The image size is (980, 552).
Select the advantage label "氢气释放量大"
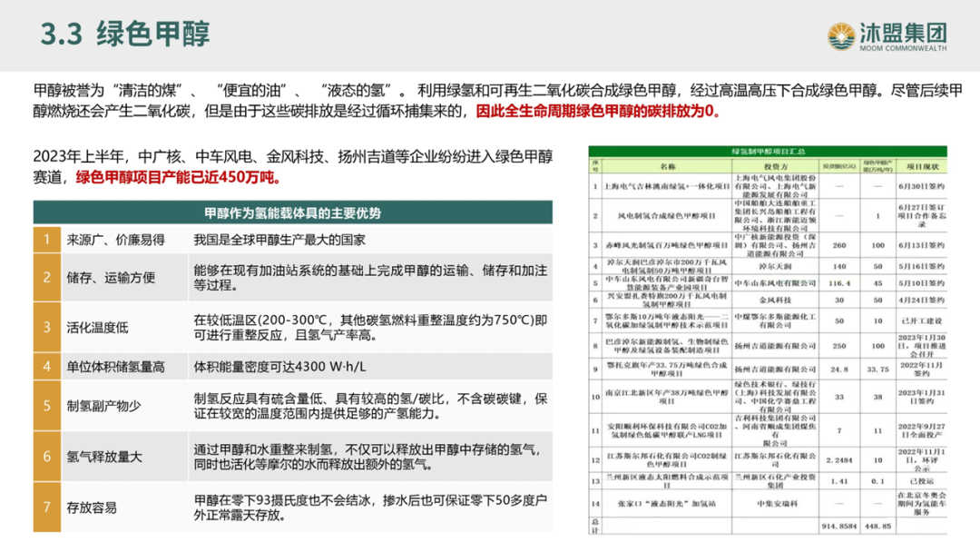click(x=103, y=457)
